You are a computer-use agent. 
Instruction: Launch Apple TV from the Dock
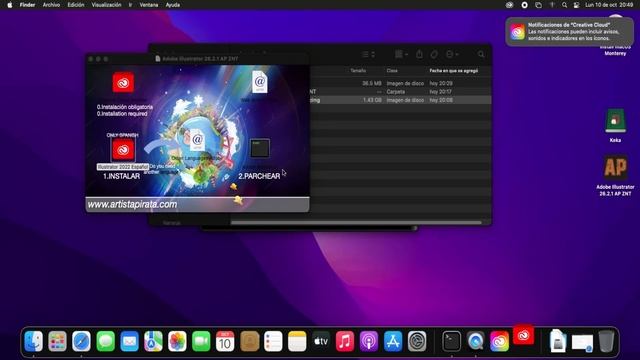click(x=321, y=341)
